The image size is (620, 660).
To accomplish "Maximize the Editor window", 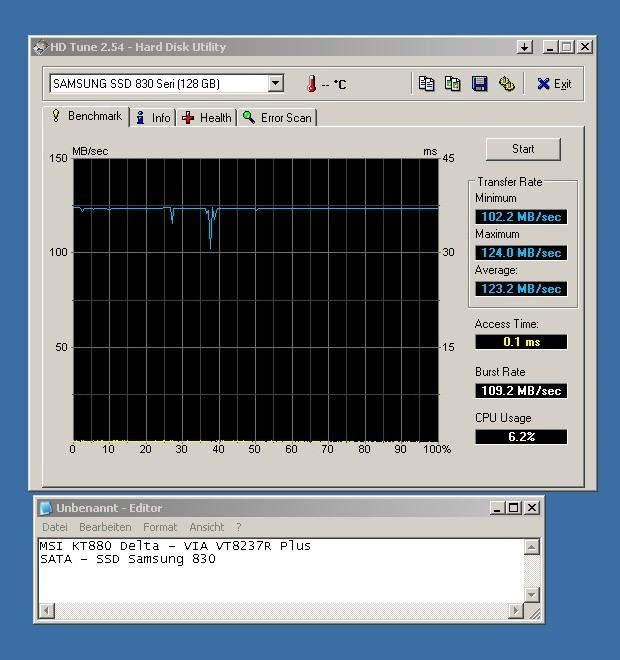I will click(x=514, y=508).
